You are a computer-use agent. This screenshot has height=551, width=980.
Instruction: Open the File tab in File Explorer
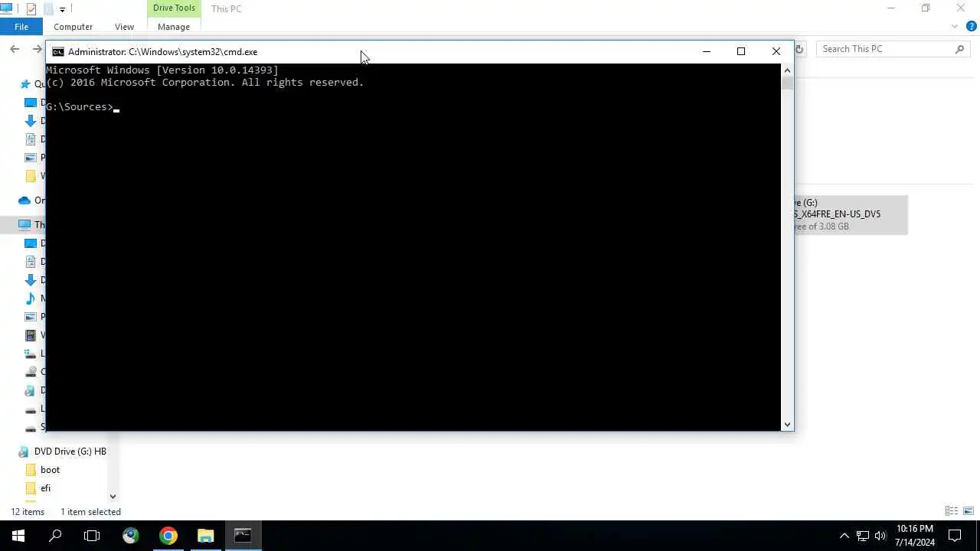pyautogui.click(x=21, y=27)
